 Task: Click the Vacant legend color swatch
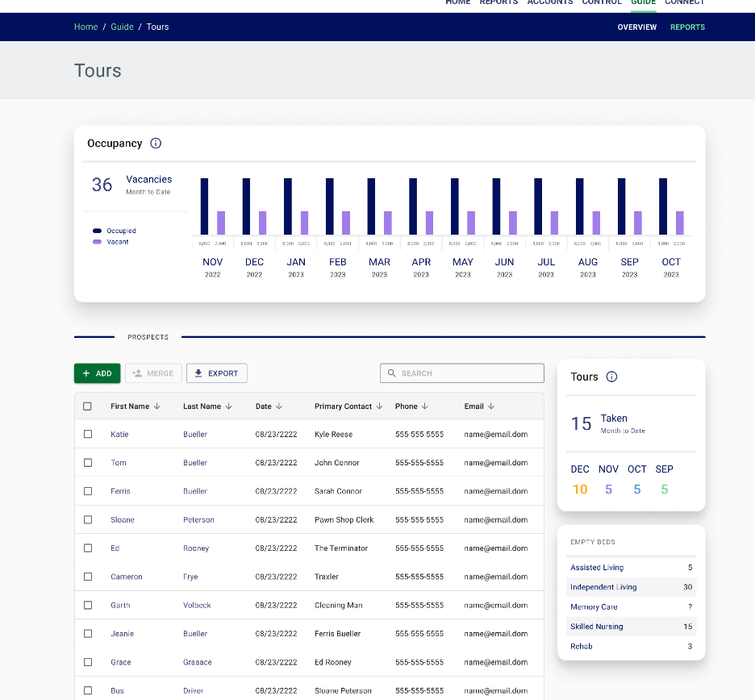[x=98, y=241]
